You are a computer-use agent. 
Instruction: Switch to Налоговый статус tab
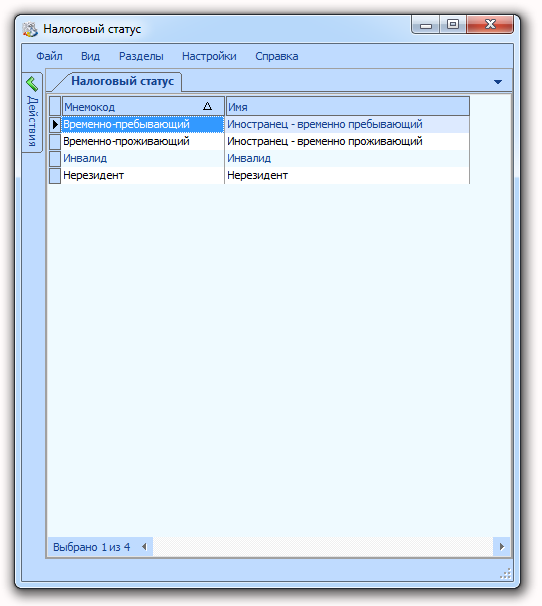pos(122,81)
